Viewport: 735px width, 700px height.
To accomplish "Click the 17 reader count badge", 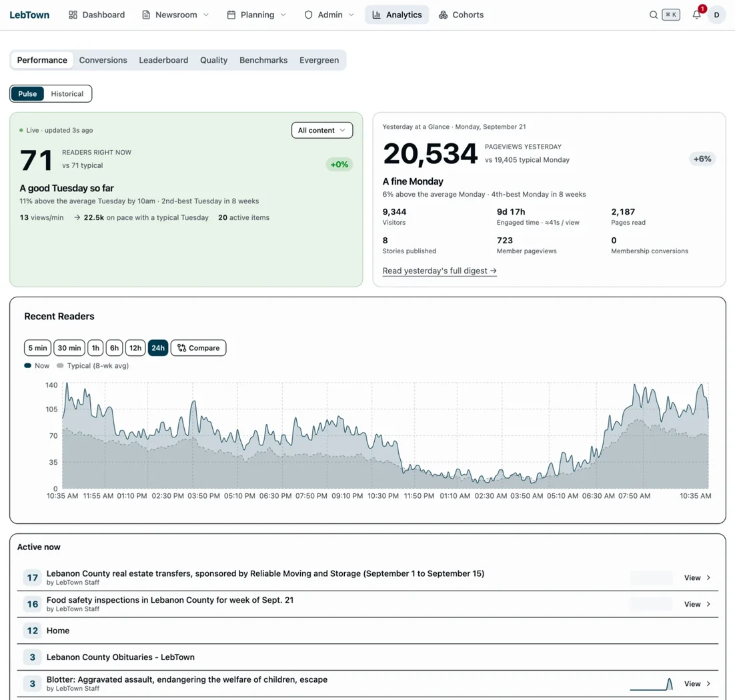I will pos(32,578).
